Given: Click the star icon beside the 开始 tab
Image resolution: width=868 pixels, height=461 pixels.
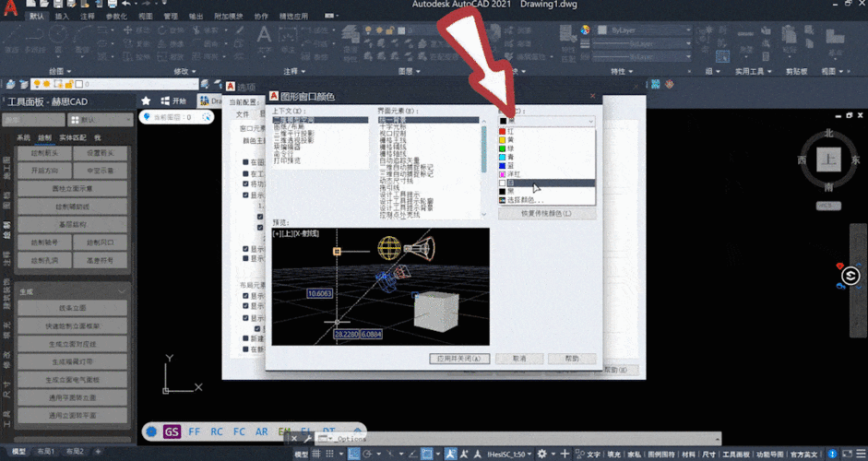Looking at the screenshot, I should click(146, 100).
